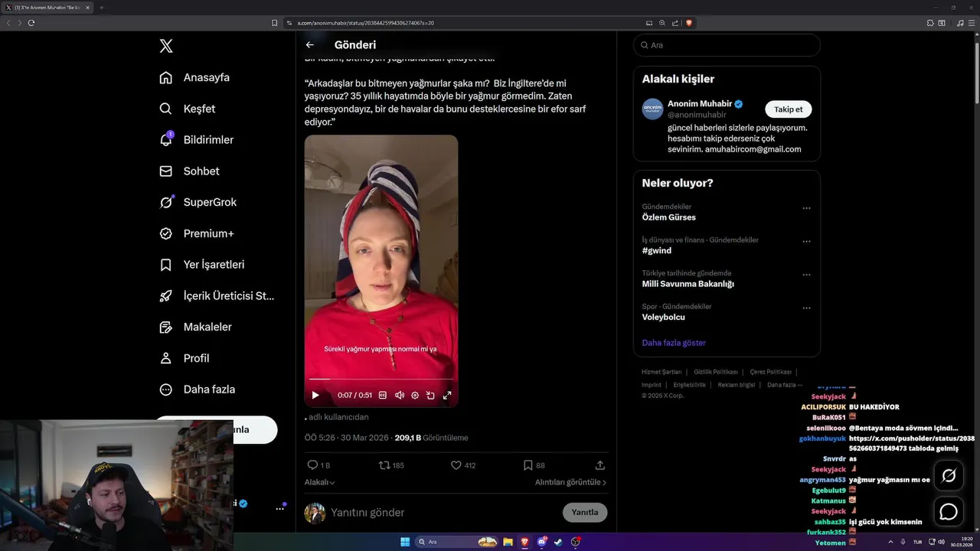
Task: Open Keşfet search page
Action: (x=188, y=109)
